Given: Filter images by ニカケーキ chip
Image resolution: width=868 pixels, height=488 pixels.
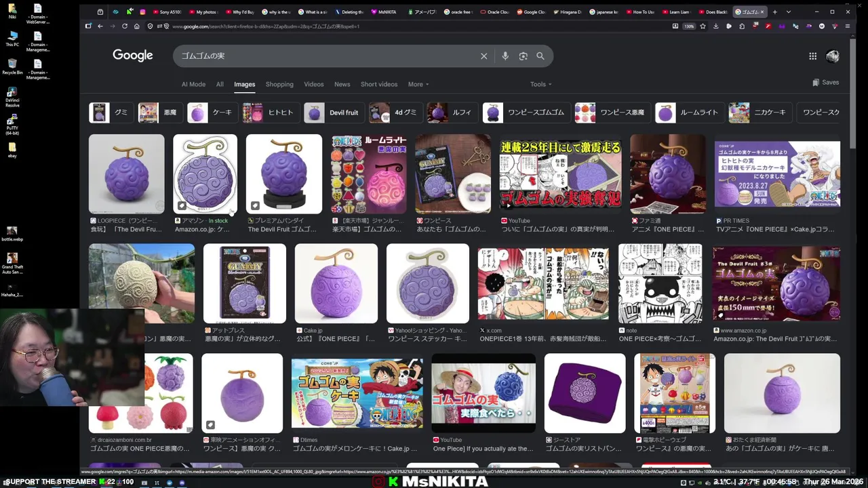Looking at the screenshot, I should click(759, 113).
